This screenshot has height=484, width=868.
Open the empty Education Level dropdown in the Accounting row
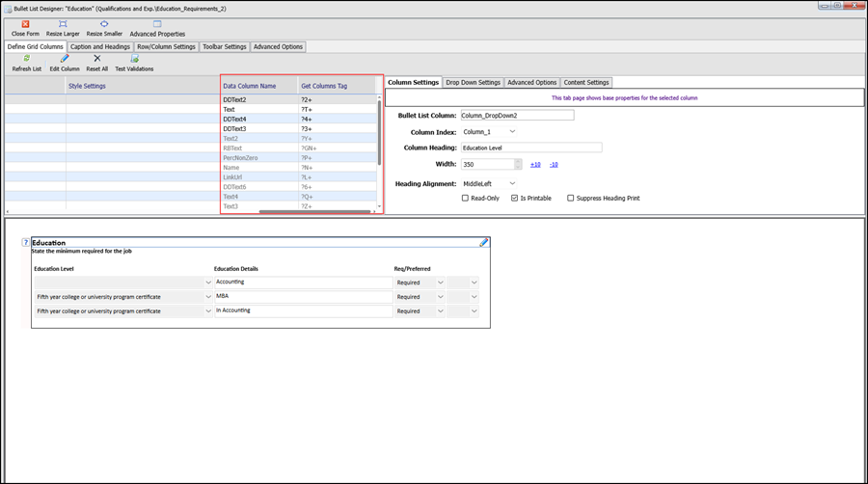pos(208,282)
